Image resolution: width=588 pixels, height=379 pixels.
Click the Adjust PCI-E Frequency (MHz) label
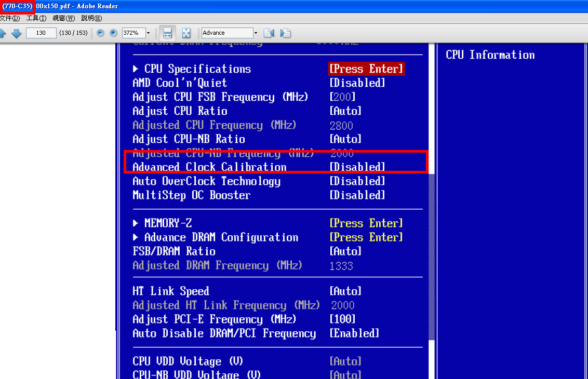[x=215, y=319]
